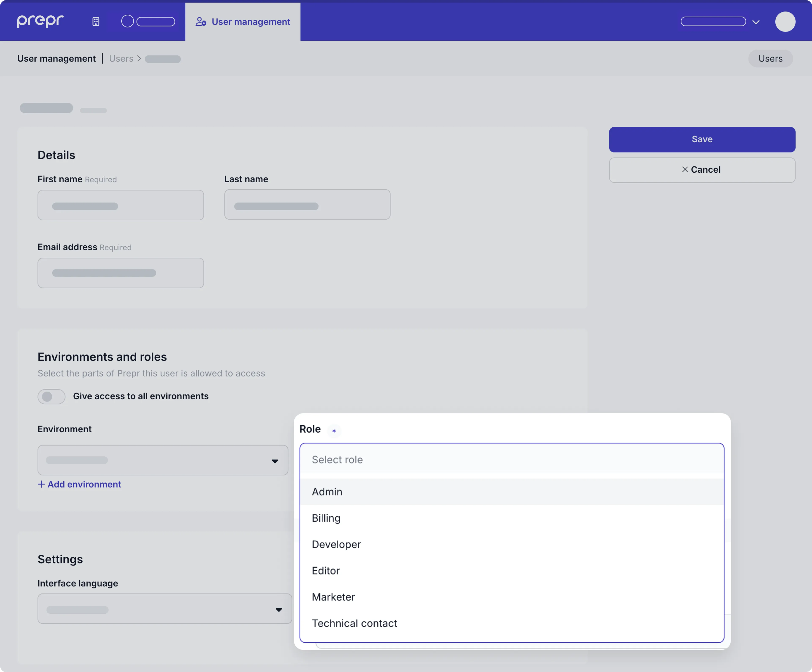The height and width of the screenshot is (672, 812).
Task: Click the cancel X icon in Cancel button
Action: coord(684,169)
